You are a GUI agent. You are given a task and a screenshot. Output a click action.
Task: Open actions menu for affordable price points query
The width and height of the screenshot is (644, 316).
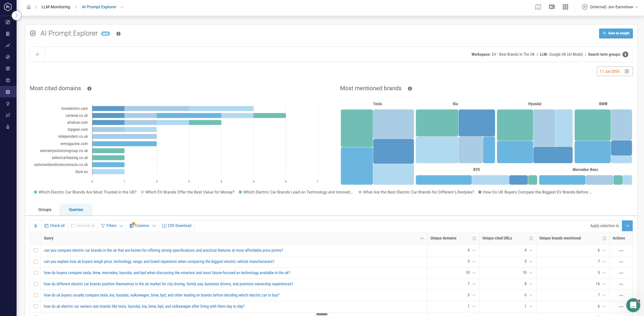tap(621, 251)
